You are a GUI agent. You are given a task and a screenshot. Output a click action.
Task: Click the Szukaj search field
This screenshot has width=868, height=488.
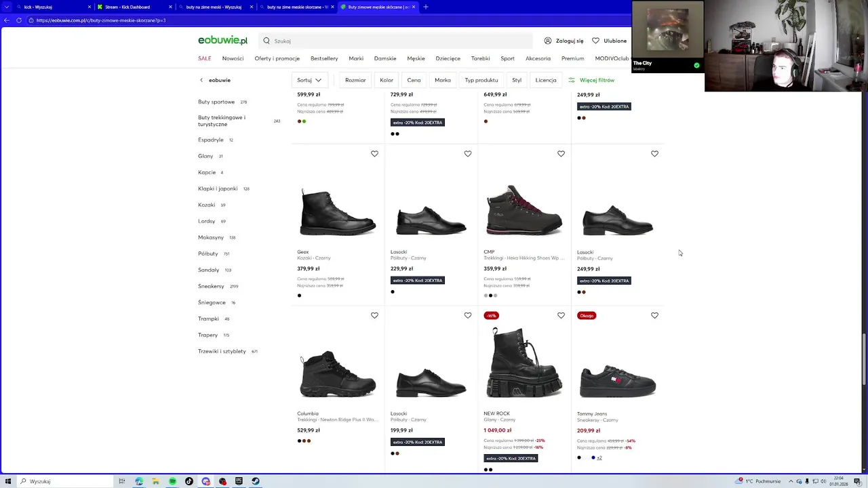[x=395, y=41]
